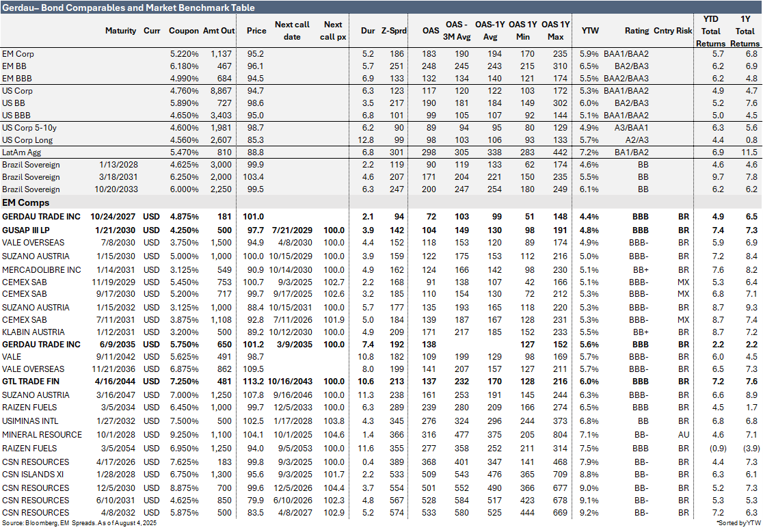Select the 'YTW' column header
The image size is (763, 532).
590,31
